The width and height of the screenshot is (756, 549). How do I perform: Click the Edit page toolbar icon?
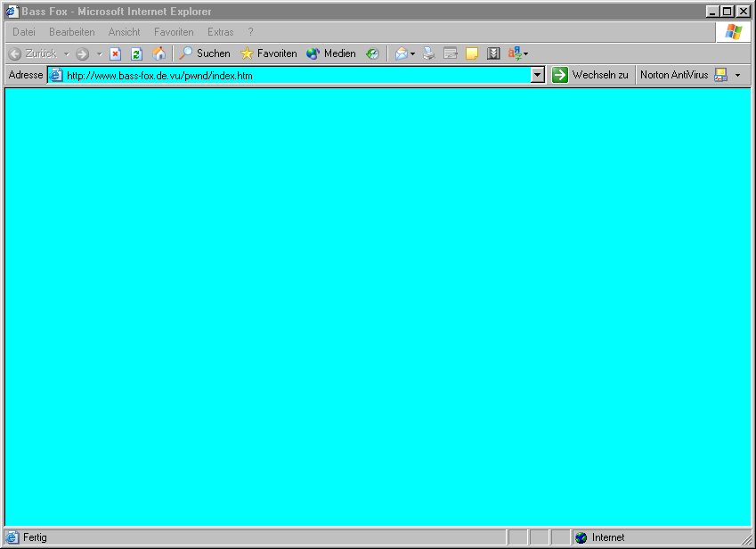click(x=451, y=53)
